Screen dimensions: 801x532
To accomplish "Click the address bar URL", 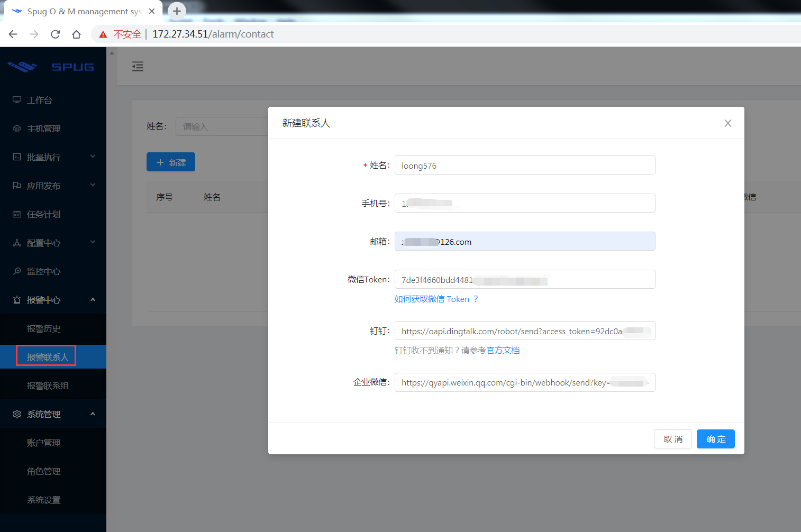I will coord(213,34).
